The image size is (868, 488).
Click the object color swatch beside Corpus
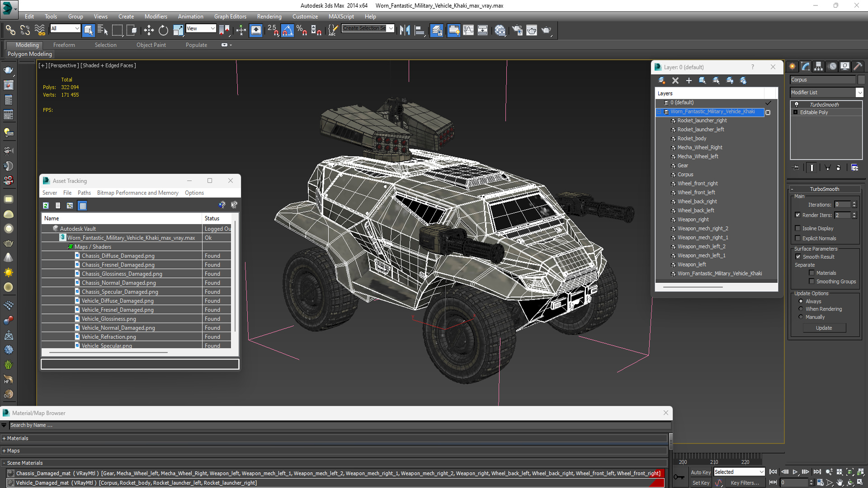[x=861, y=80]
